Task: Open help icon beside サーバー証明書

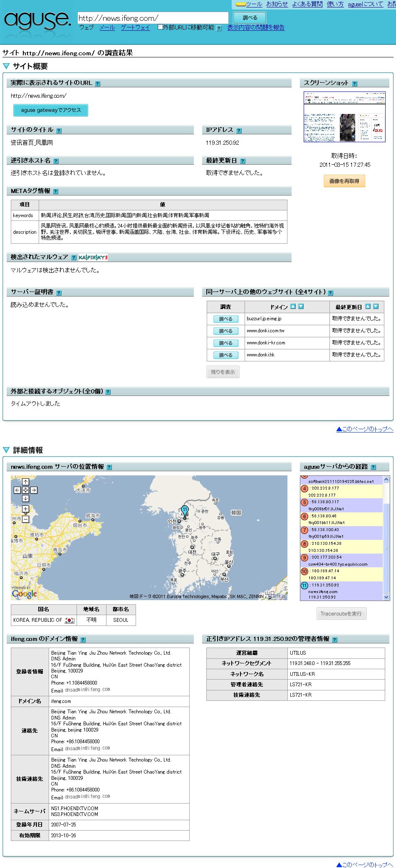Action: tap(59, 293)
